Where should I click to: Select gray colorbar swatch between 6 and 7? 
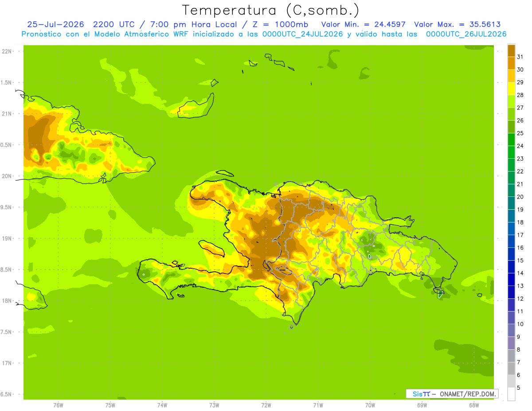[511, 368]
